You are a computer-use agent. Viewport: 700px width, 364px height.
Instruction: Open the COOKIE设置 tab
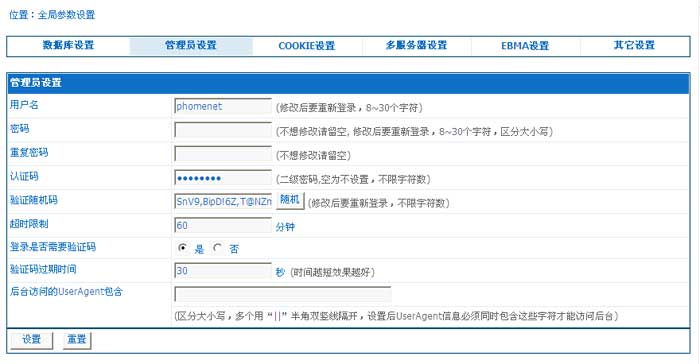[x=307, y=46]
